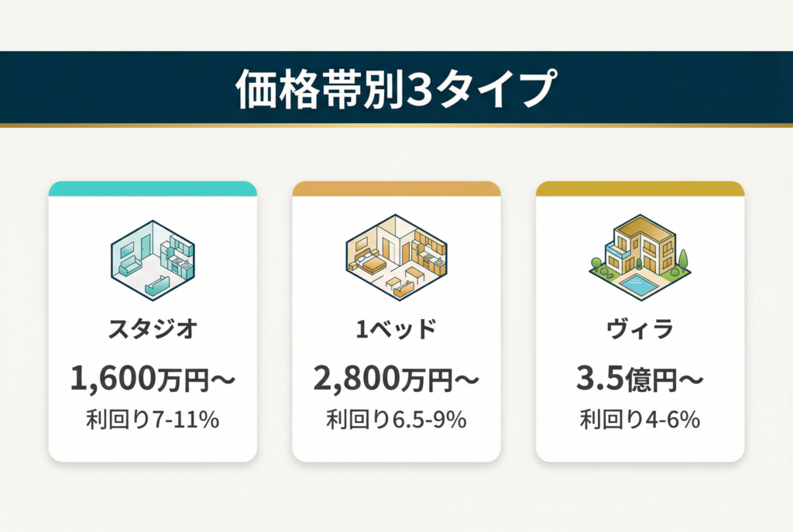Click the bed in the 1-bed icon
This screenshot has height=532, width=793.
371,263
